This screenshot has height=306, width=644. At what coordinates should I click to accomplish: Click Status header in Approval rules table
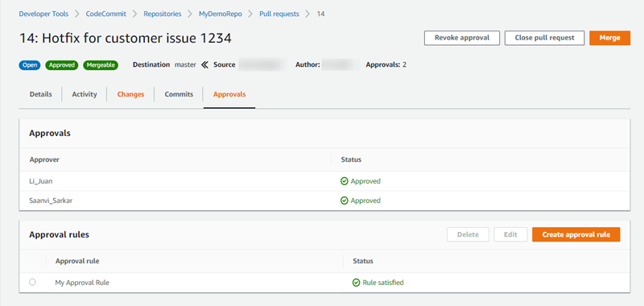[363, 261]
